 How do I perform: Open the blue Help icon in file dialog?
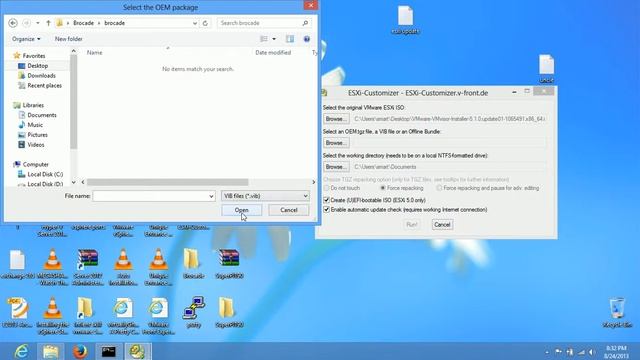click(307, 39)
